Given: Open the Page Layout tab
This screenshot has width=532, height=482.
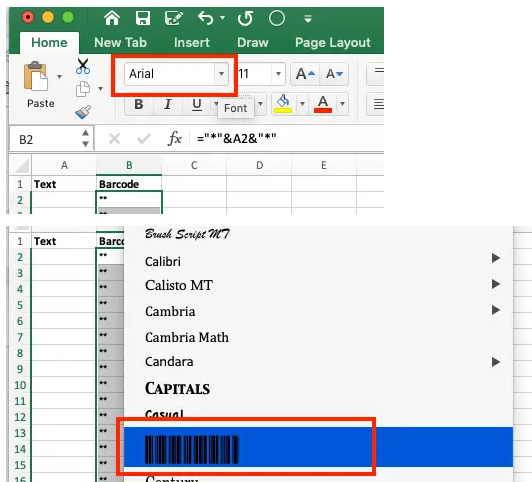Looking at the screenshot, I should click(x=333, y=43).
